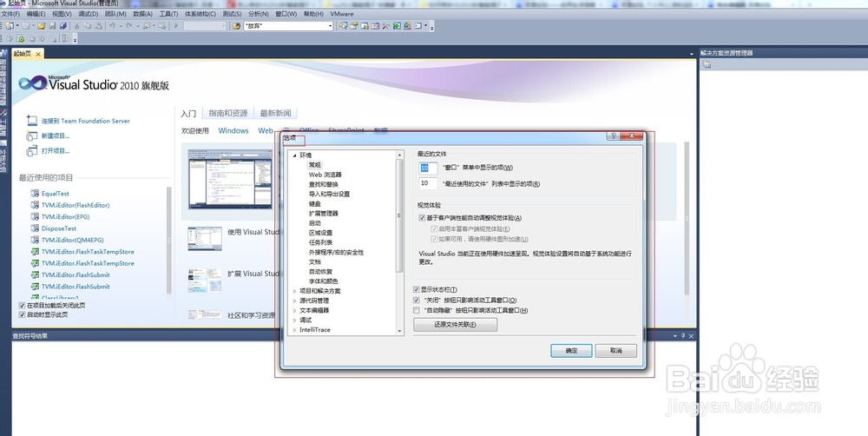Open the 文件(F) menu
Screen dimensions: 868x436
[x=10, y=14]
